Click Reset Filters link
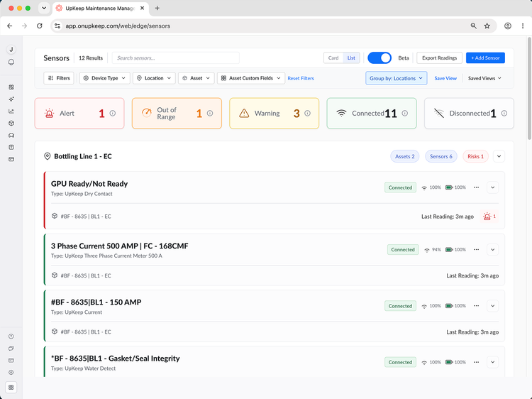The width and height of the screenshot is (532, 399). [301, 78]
